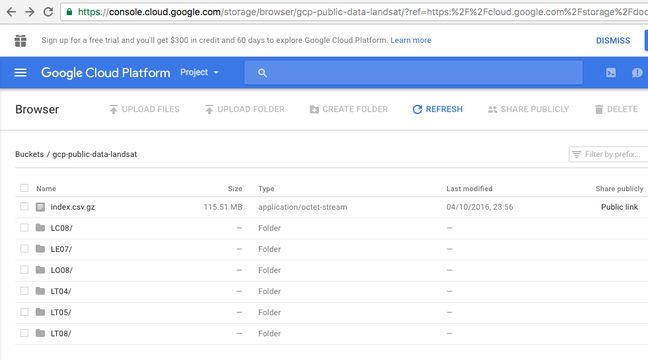Click the LC08/ folder icon
648x360 pixels.
pyautogui.click(x=40, y=227)
